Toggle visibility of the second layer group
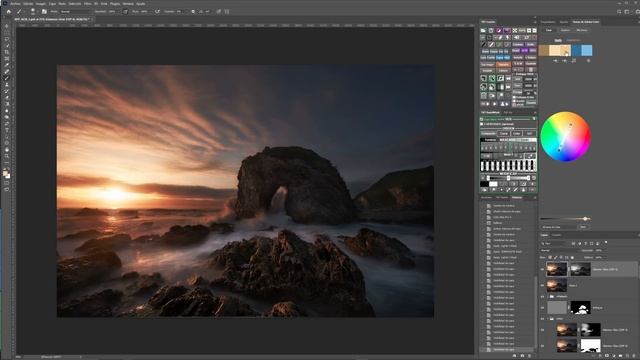Viewport: 640px width, 360px height. point(542,319)
